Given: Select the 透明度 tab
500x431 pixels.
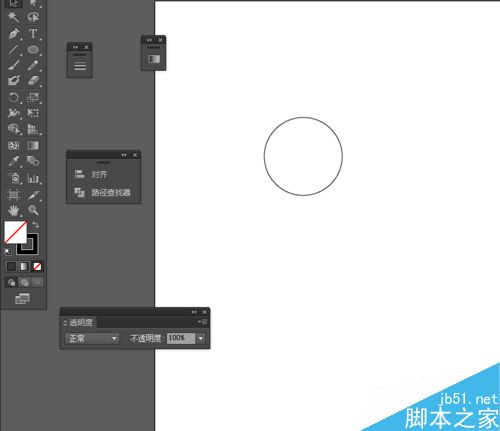Looking at the screenshot, I should 79,322.
